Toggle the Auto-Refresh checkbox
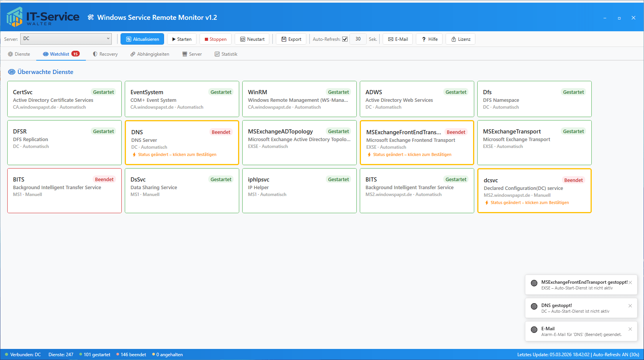This screenshot has width=644, height=360. 345,39
